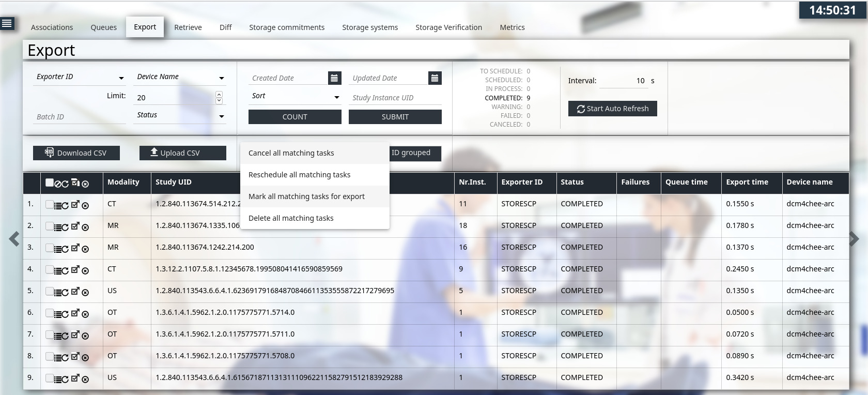The width and height of the screenshot is (868, 395).
Task: Open the Storage commitments tab
Action: click(x=287, y=27)
